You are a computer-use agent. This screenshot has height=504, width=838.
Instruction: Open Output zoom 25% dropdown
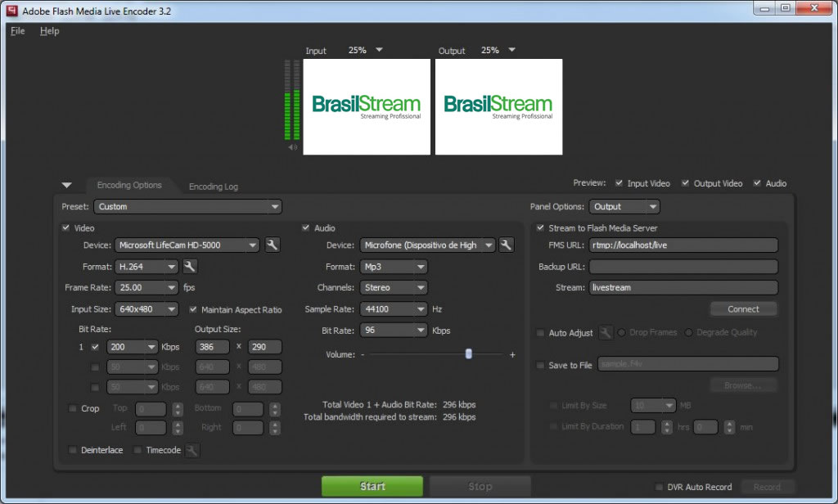511,50
